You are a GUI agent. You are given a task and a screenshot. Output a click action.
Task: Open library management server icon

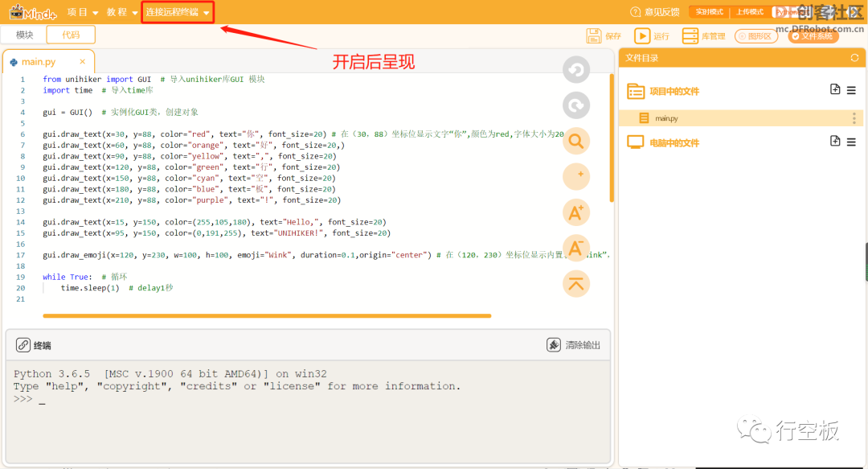point(690,36)
